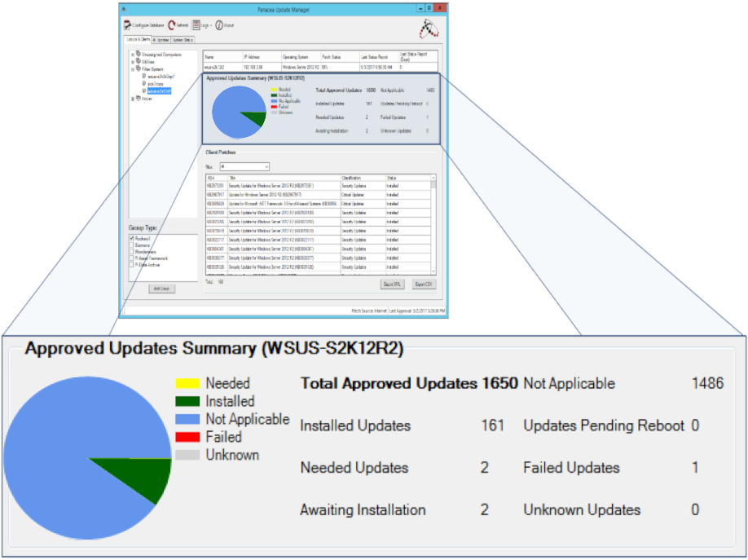This screenshot has height=560, width=748.
Task: Click the Patch Source: Internet status text
Action: tap(369, 311)
